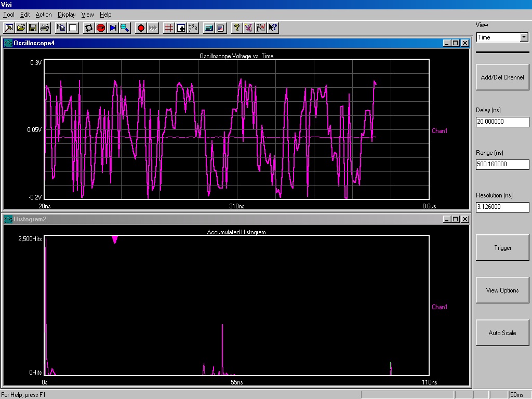
Task: Click the pink histogram marker triangle
Action: (115, 240)
